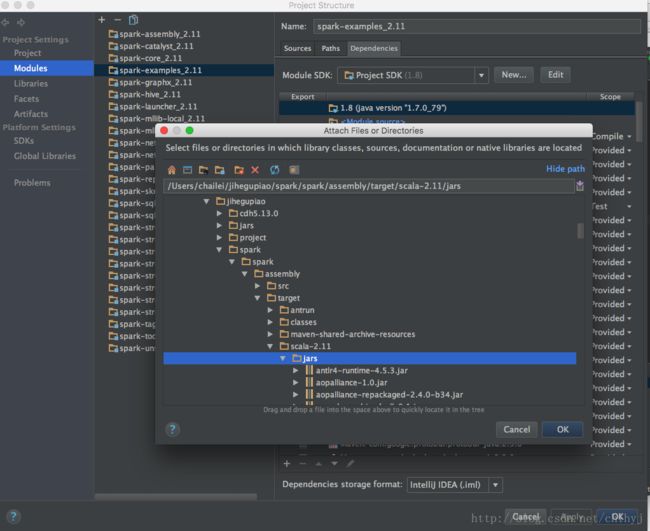
Task: Click the plus icon above module list
Action: (x=102, y=19)
